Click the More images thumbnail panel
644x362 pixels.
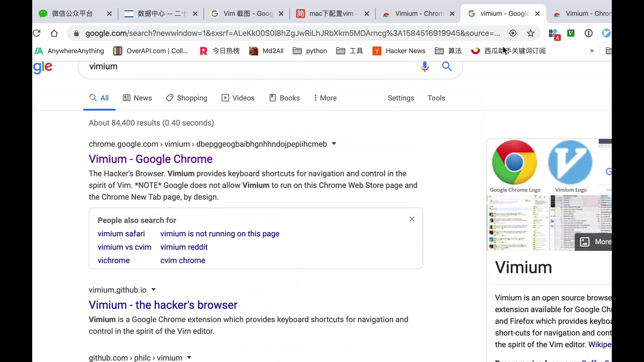pos(594,242)
